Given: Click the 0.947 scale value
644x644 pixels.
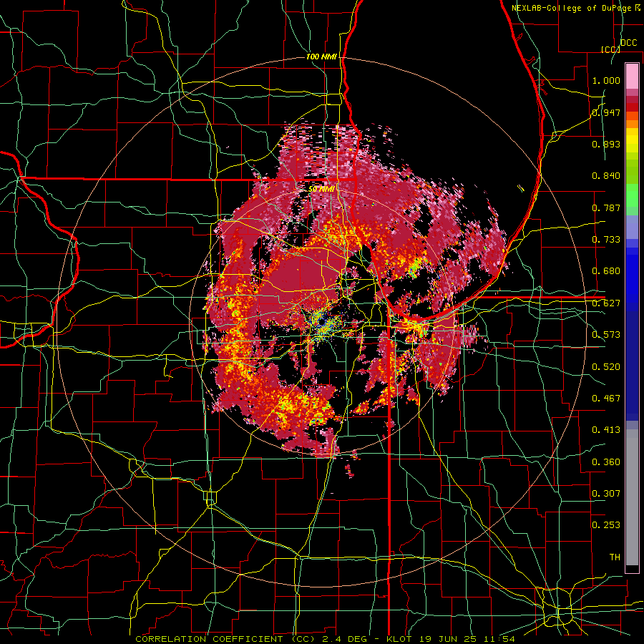Looking at the screenshot, I should (x=606, y=112).
